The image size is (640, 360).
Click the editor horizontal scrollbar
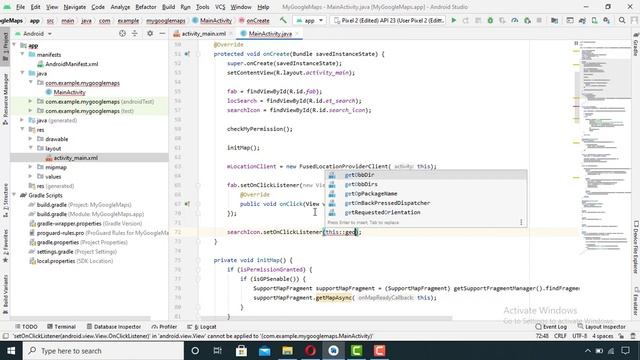click(x=327, y=318)
